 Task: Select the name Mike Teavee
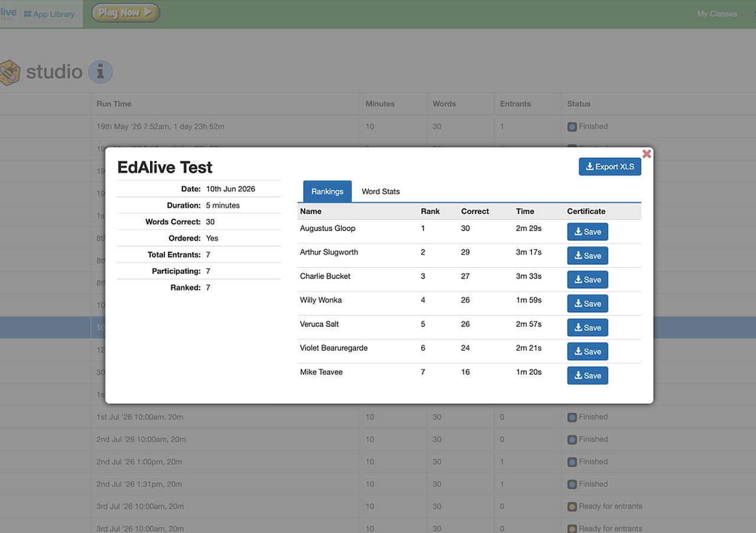pyautogui.click(x=321, y=372)
